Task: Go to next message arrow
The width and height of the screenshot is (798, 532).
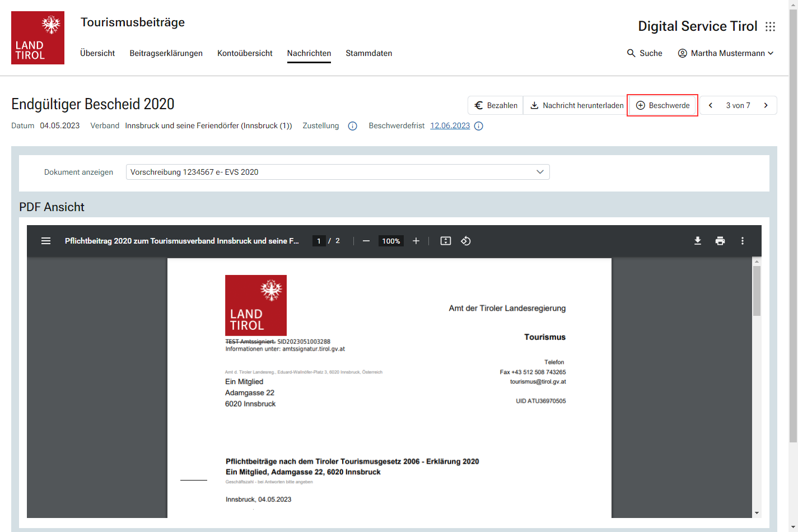Action: click(766, 105)
